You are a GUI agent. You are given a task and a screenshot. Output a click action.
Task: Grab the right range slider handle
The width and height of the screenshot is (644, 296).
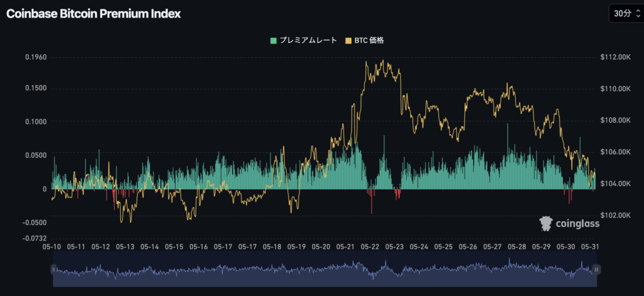coord(597,270)
